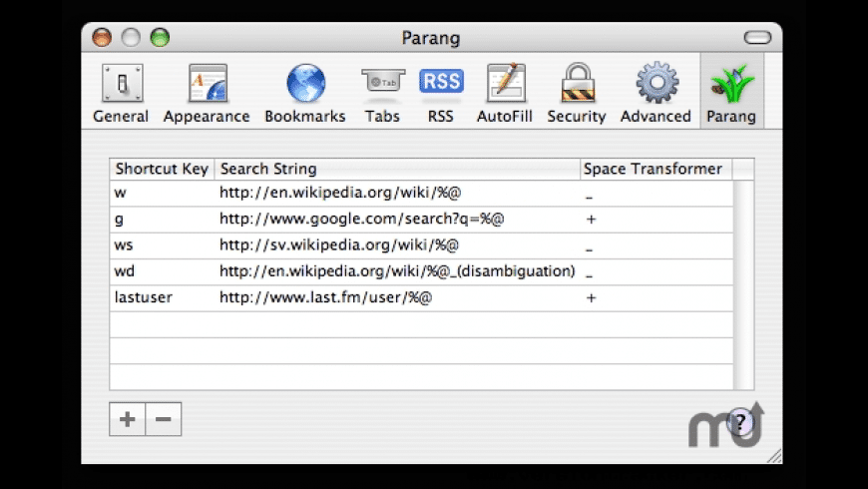The width and height of the screenshot is (868, 489).
Task: Click the toolbar toggle pill button in title bar
Action: (x=757, y=38)
